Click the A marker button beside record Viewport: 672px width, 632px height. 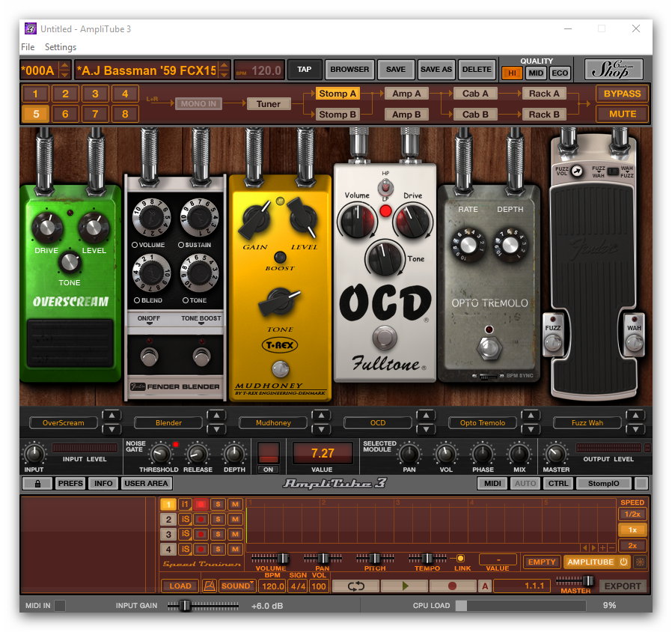tap(485, 586)
